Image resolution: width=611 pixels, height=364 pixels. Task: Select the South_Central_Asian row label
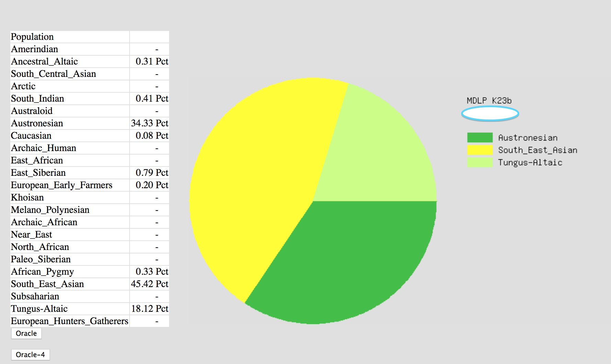pos(53,74)
